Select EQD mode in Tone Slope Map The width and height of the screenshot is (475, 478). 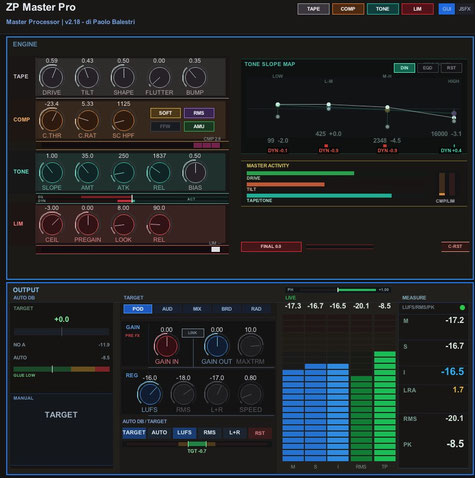(428, 68)
